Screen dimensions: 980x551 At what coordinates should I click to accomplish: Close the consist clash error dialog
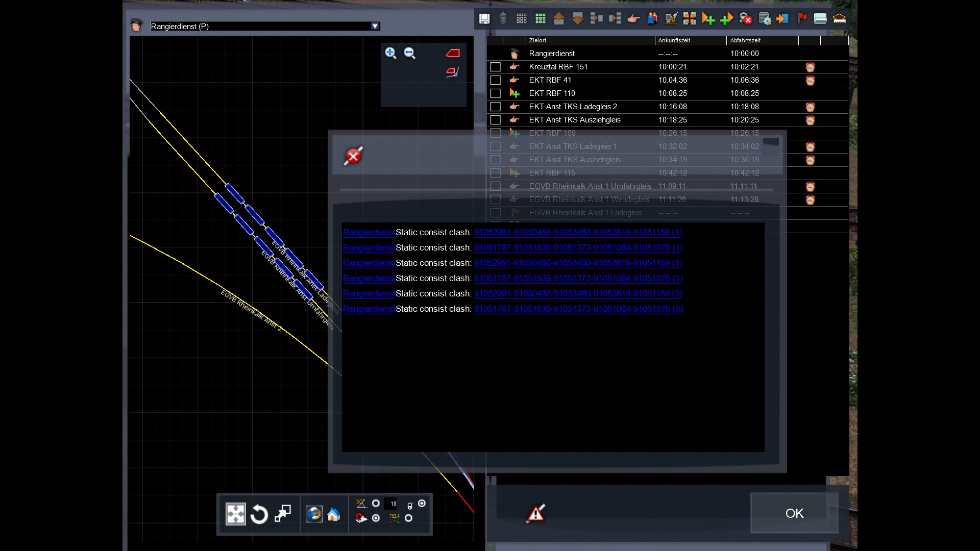353,156
